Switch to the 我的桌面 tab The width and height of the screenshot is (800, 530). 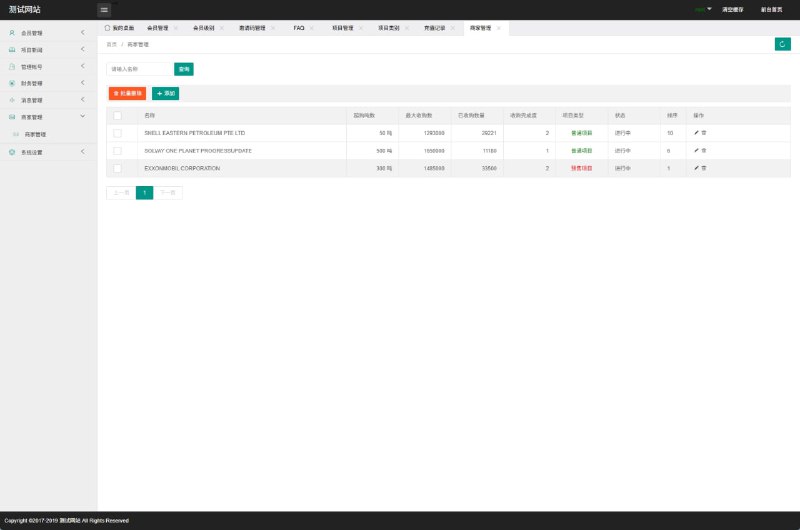119,28
